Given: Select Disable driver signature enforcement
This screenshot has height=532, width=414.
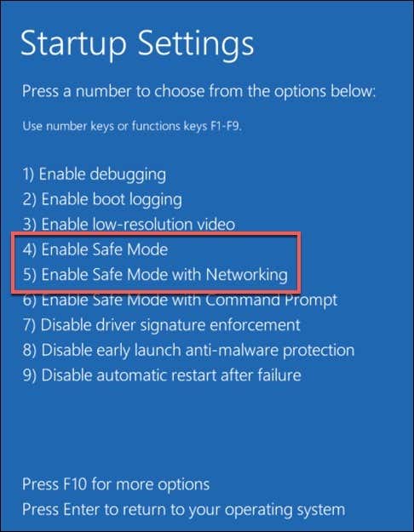Looking at the screenshot, I should pos(162,325).
